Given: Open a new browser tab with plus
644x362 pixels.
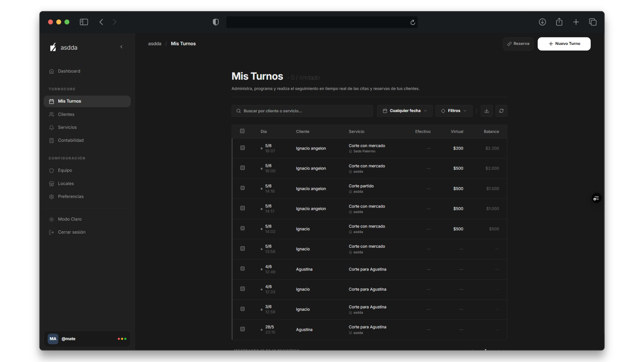Looking at the screenshot, I should [x=576, y=22].
